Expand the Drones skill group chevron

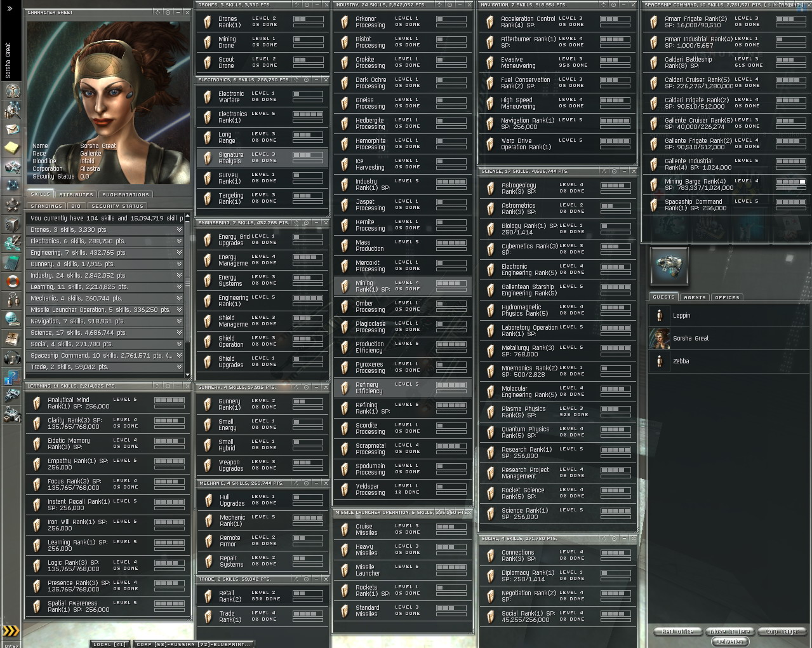pyautogui.click(x=179, y=230)
